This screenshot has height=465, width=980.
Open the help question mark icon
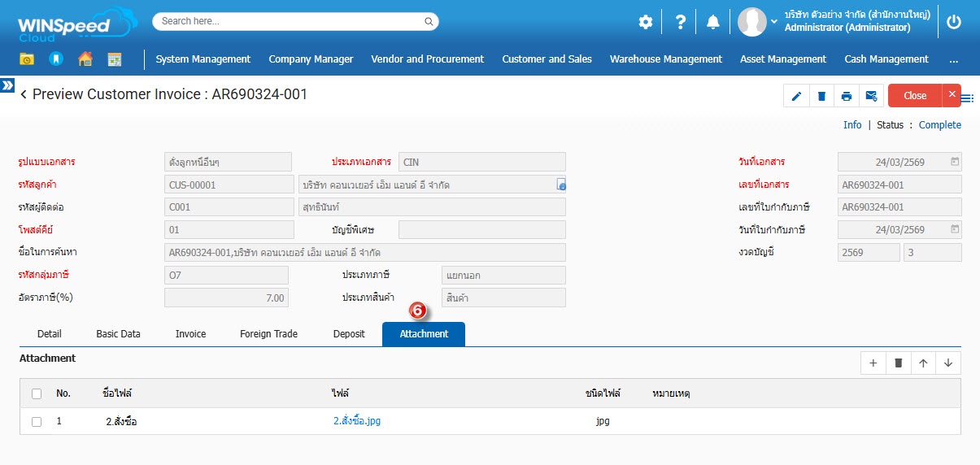tap(681, 23)
